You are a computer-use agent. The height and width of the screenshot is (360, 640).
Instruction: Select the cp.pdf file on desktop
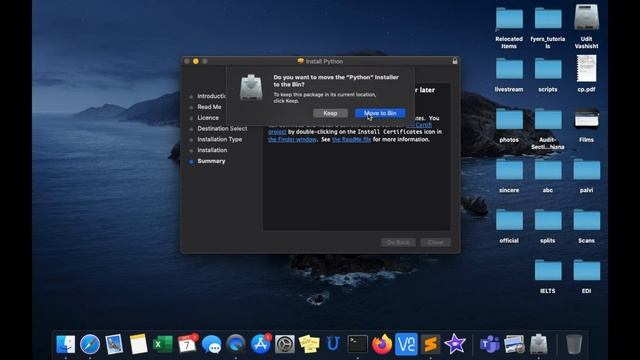tap(587, 69)
